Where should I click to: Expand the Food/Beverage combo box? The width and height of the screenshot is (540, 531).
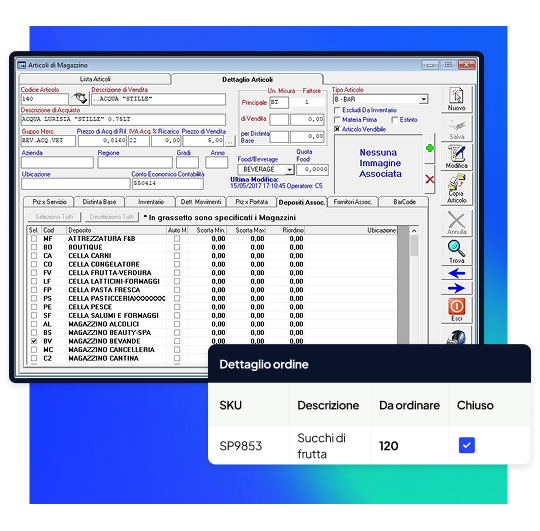(x=290, y=169)
